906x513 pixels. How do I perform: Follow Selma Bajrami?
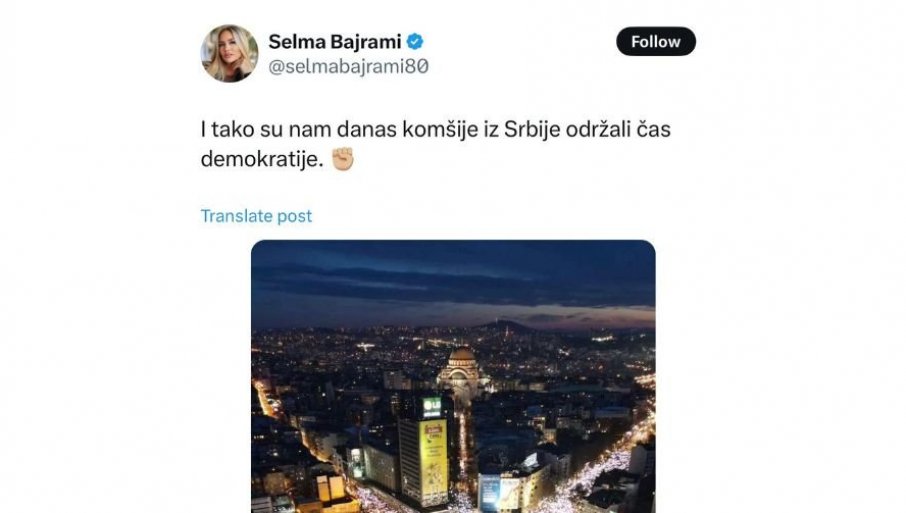coord(656,42)
